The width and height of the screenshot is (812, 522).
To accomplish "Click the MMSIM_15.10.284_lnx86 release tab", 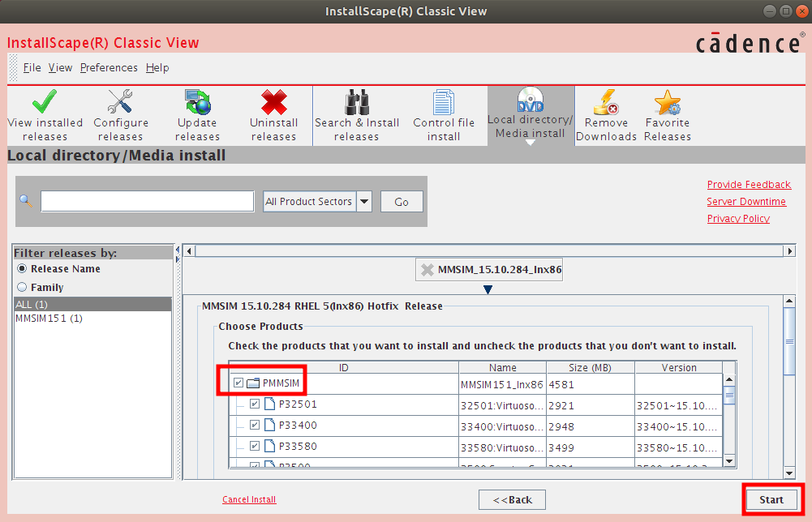I will click(x=489, y=270).
